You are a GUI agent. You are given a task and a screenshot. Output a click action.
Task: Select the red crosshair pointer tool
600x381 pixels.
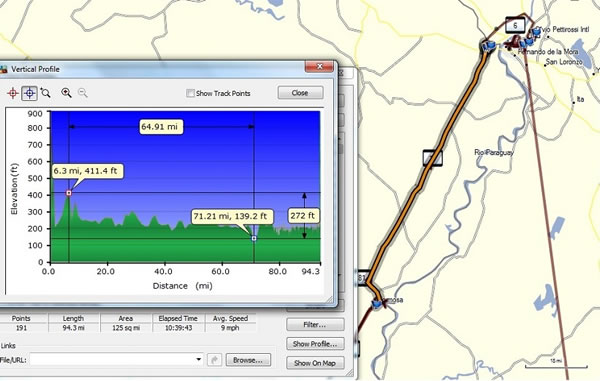[13, 93]
